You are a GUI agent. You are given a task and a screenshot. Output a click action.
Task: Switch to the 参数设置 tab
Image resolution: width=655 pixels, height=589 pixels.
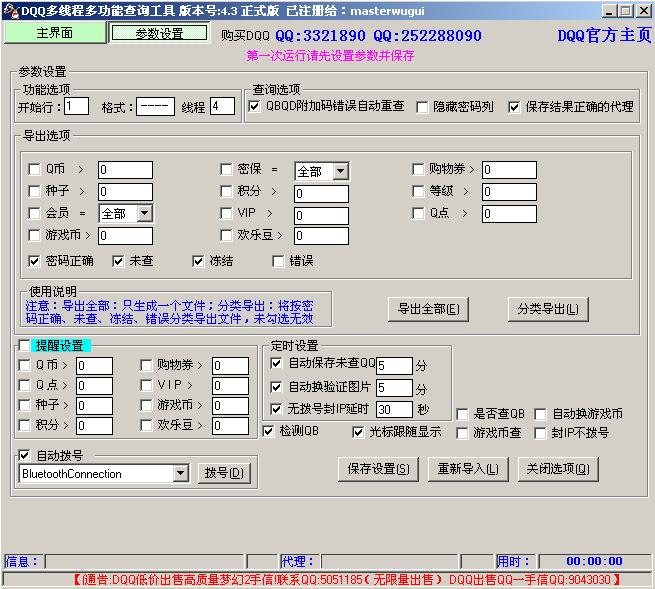tap(159, 33)
